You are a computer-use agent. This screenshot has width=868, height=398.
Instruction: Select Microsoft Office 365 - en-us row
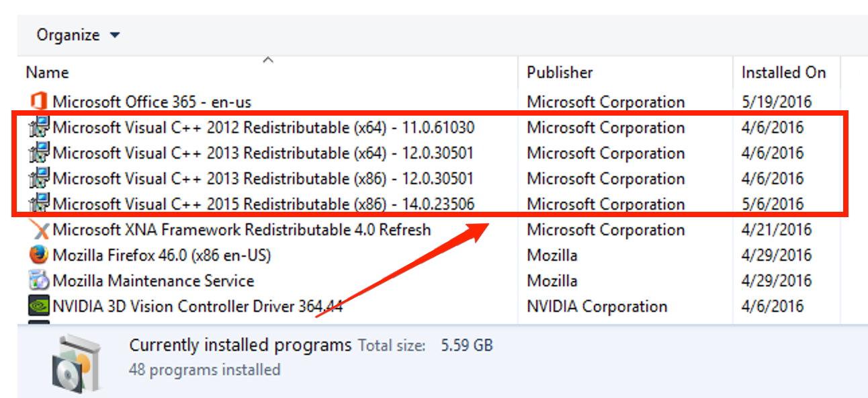pos(152,102)
